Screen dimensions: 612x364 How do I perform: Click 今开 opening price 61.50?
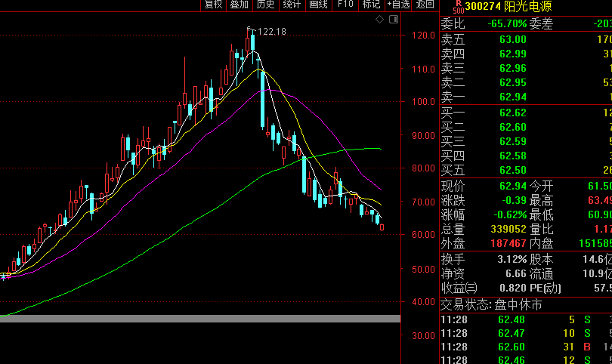599,186
